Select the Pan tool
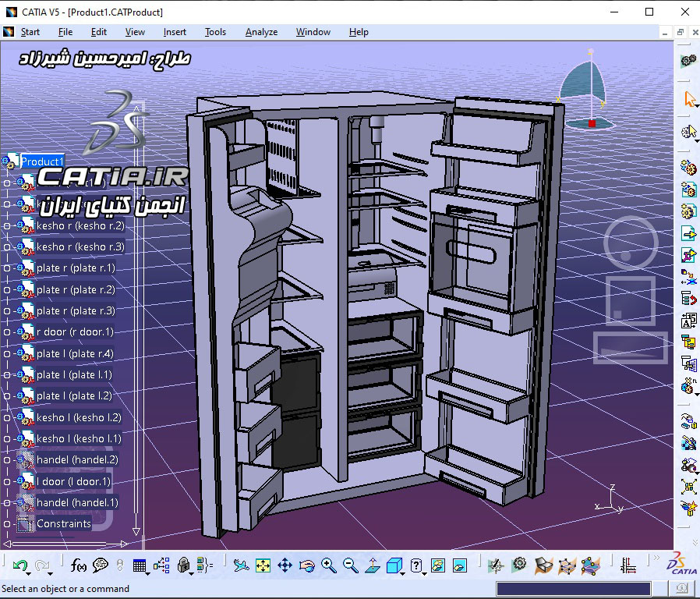This screenshot has height=599, width=700. pyautogui.click(x=285, y=565)
